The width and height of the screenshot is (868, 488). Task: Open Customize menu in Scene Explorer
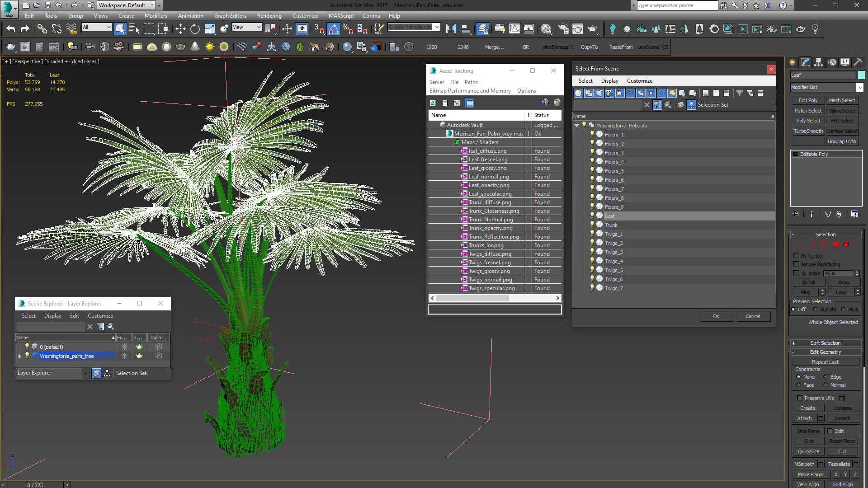tap(100, 316)
